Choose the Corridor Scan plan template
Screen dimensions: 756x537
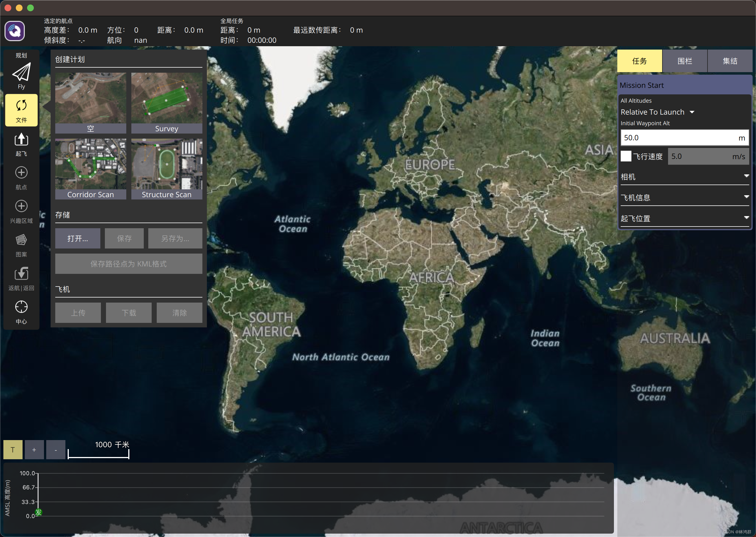91,169
